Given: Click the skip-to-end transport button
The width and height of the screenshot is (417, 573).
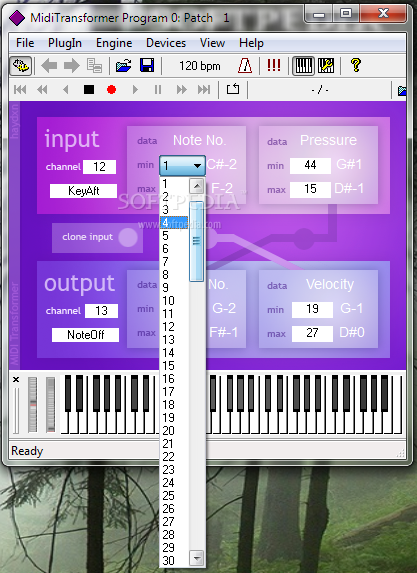Looking at the screenshot, I should tap(204, 90).
